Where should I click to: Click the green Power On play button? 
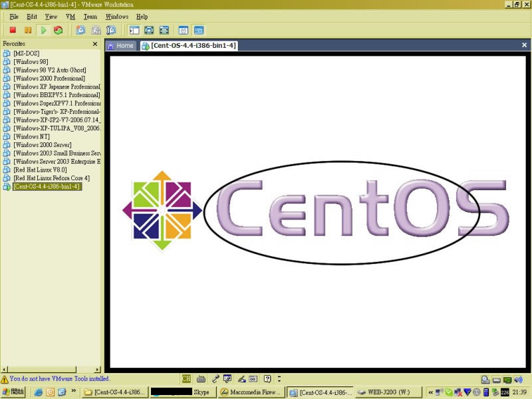tap(43, 30)
